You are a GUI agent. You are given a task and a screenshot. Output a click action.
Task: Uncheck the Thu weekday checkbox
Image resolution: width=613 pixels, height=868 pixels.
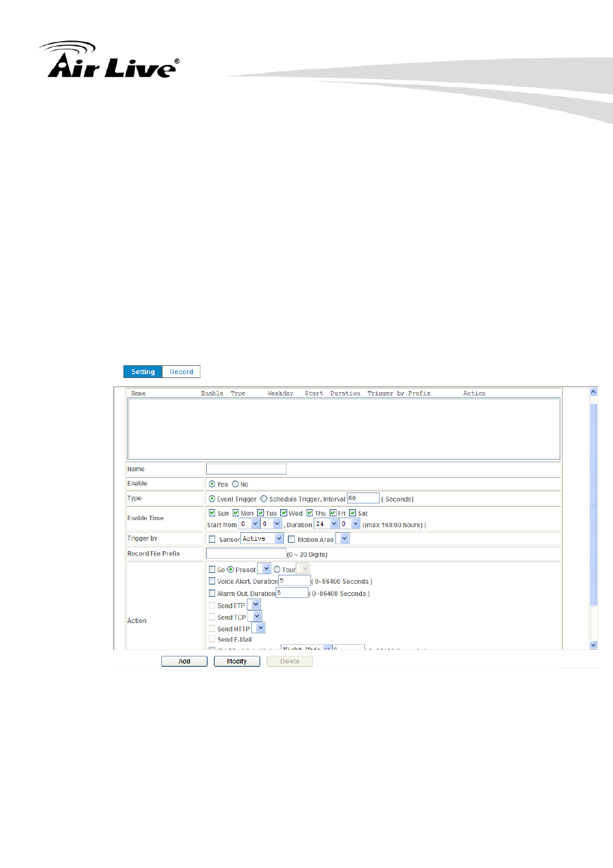coord(310,513)
